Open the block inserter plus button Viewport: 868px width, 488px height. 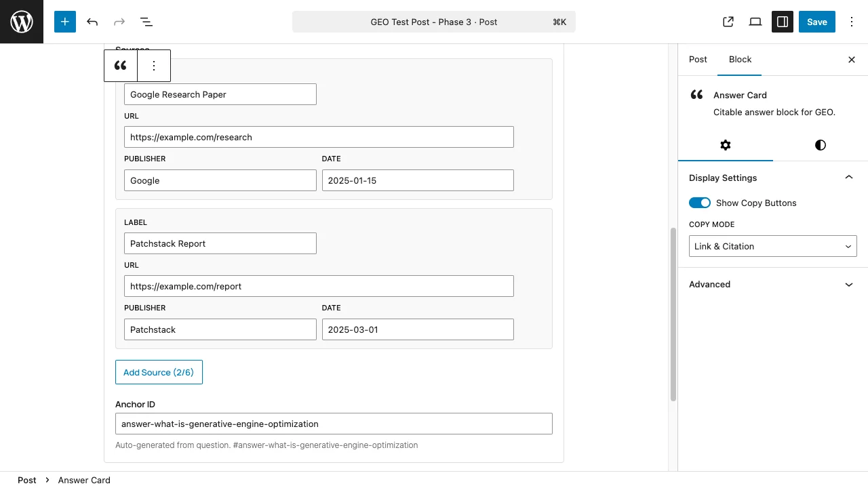tap(65, 22)
